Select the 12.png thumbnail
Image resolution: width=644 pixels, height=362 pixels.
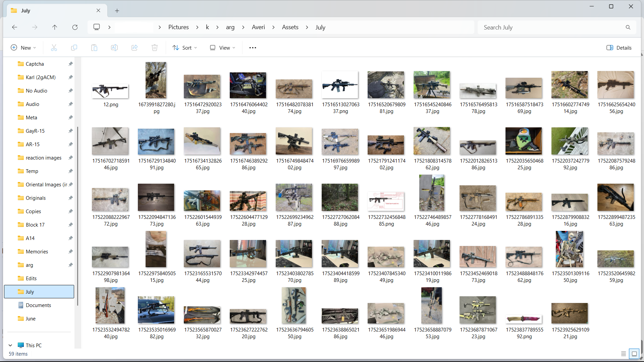(x=110, y=91)
